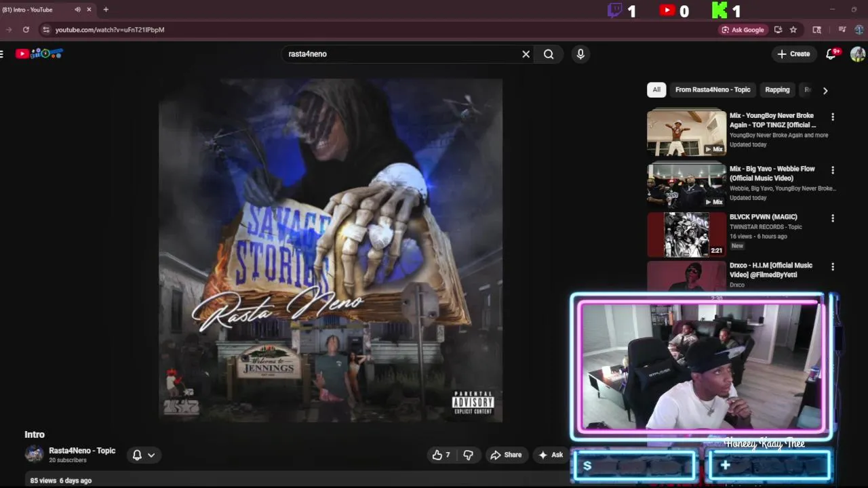Go forward in browser history

pyautogui.click(x=8, y=30)
